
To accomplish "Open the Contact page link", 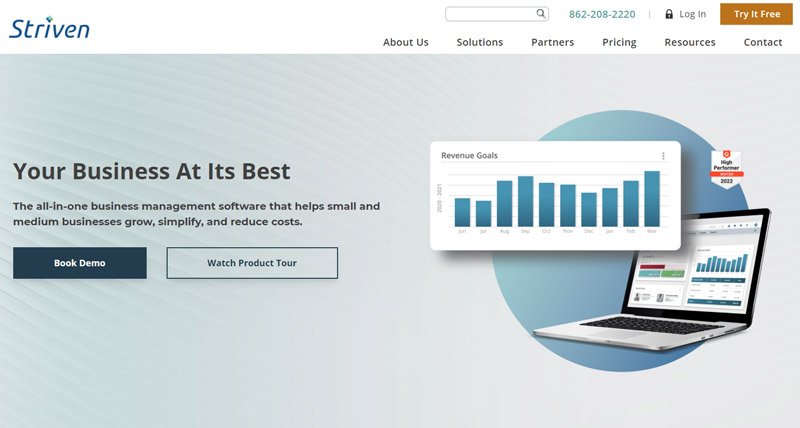I will point(762,42).
